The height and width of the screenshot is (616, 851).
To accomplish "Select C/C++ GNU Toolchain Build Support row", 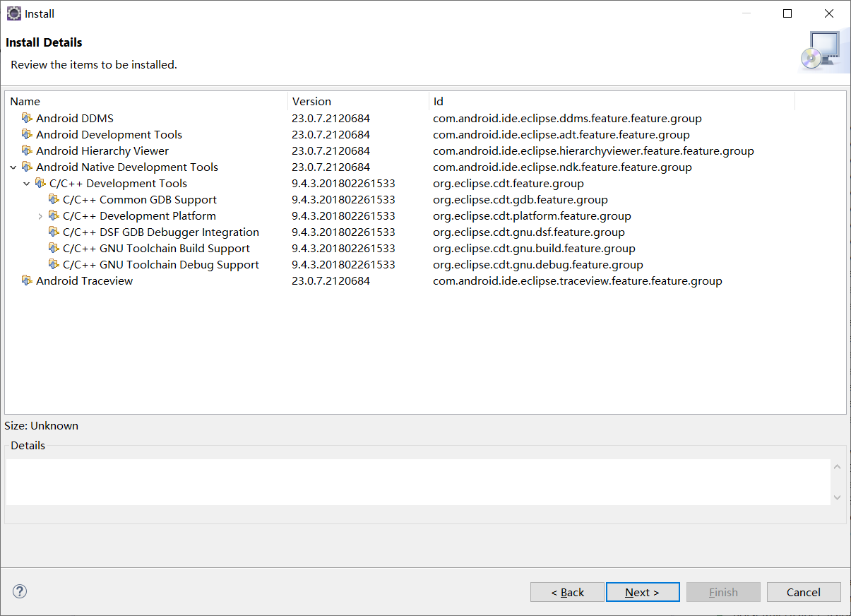I will [x=425, y=248].
